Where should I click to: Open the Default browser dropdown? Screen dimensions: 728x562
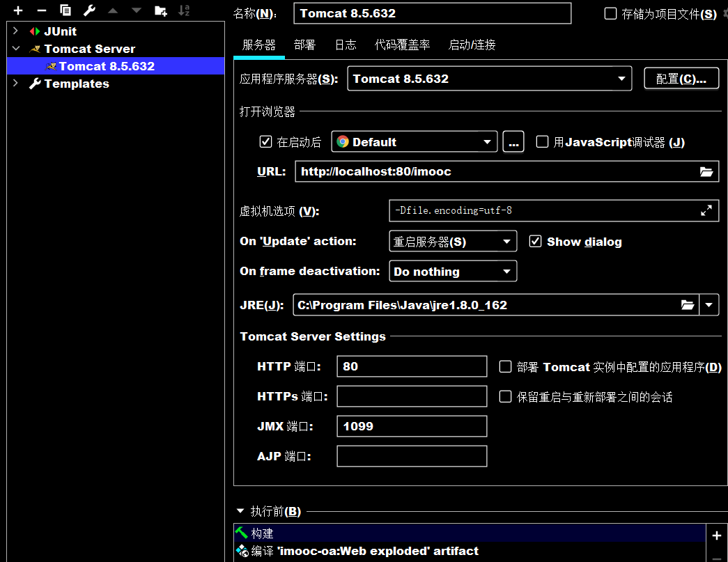tap(487, 142)
